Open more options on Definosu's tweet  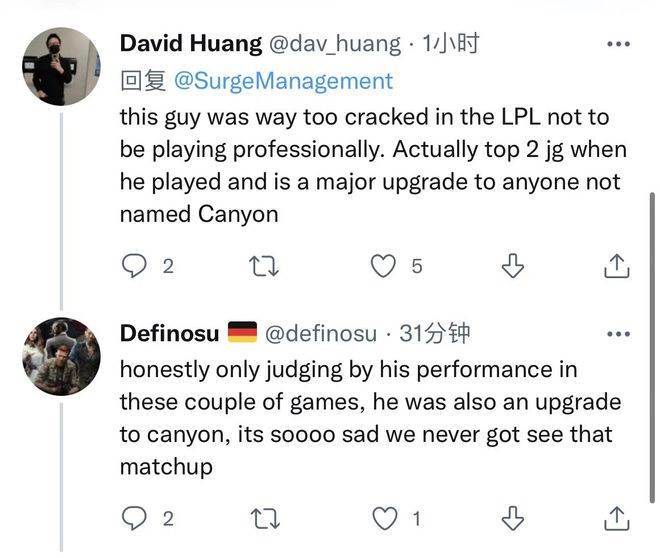(619, 334)
